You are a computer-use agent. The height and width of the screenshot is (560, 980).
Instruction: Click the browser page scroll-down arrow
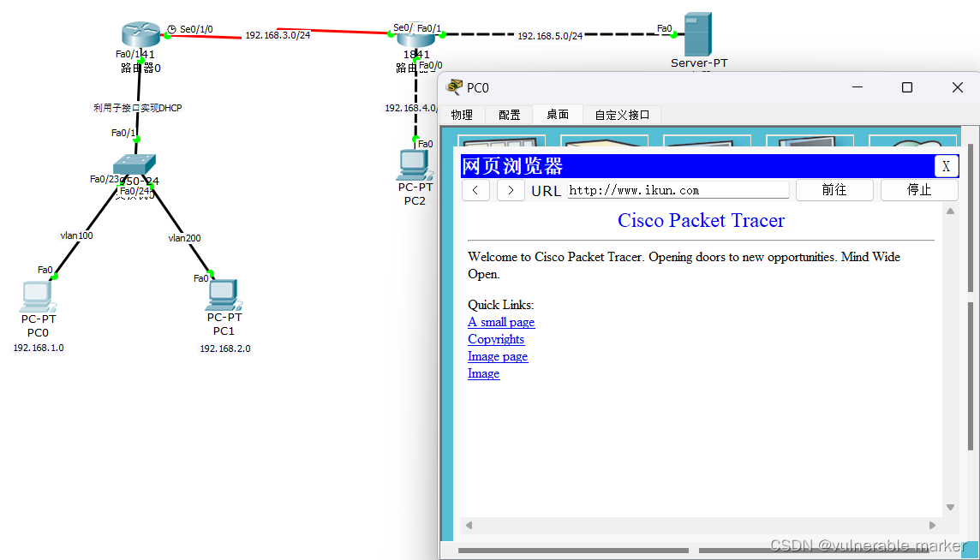tap(950, 508)
